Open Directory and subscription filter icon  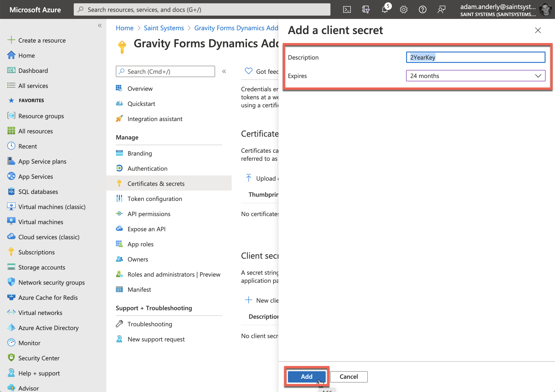pos(366,10)
